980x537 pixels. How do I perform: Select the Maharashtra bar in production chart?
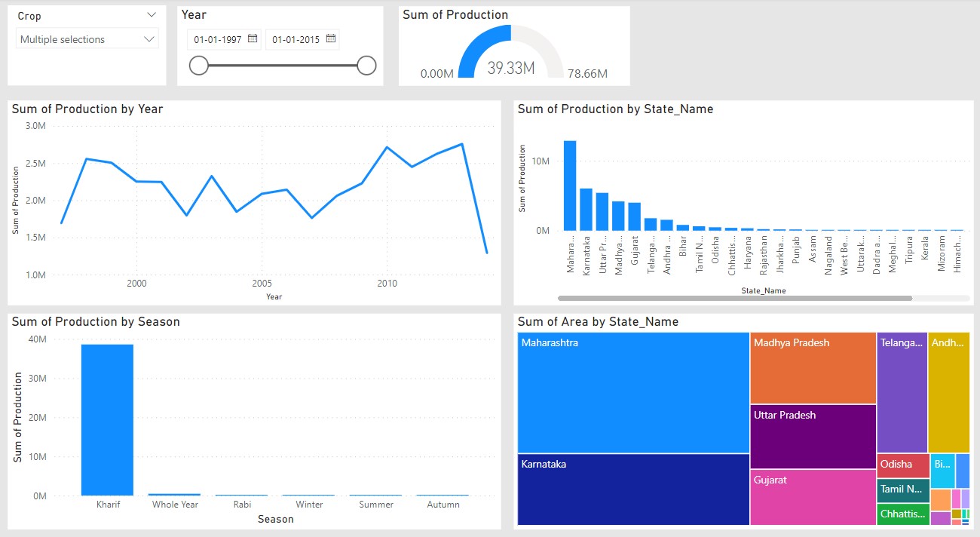pyautogui.click(x=570, y=186)
